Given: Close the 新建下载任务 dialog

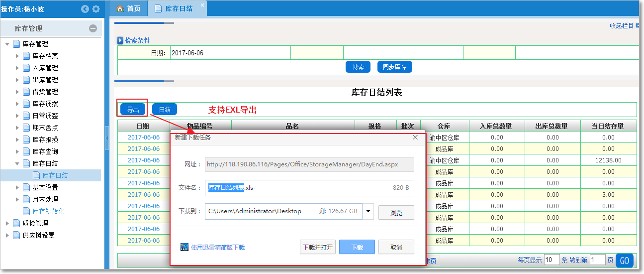Looking at the screenshot, I should 415,137.
